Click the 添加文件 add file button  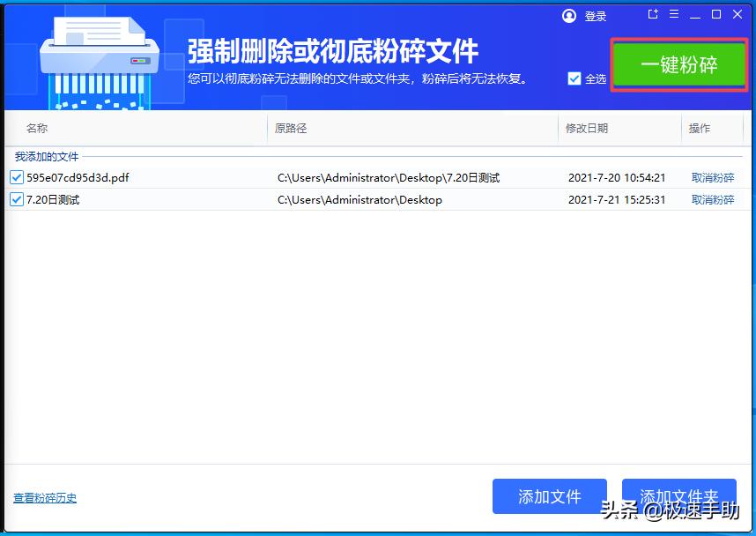(549, 496)
